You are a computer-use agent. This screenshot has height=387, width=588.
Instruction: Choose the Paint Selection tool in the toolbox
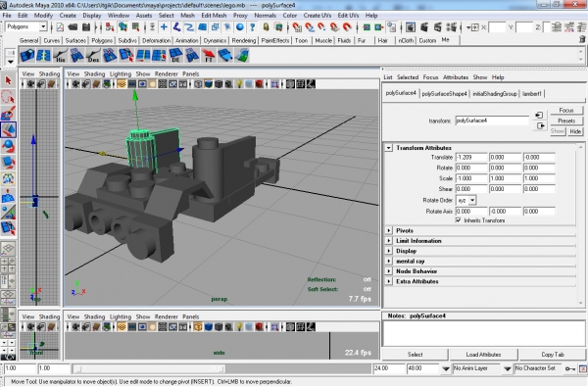8,114
